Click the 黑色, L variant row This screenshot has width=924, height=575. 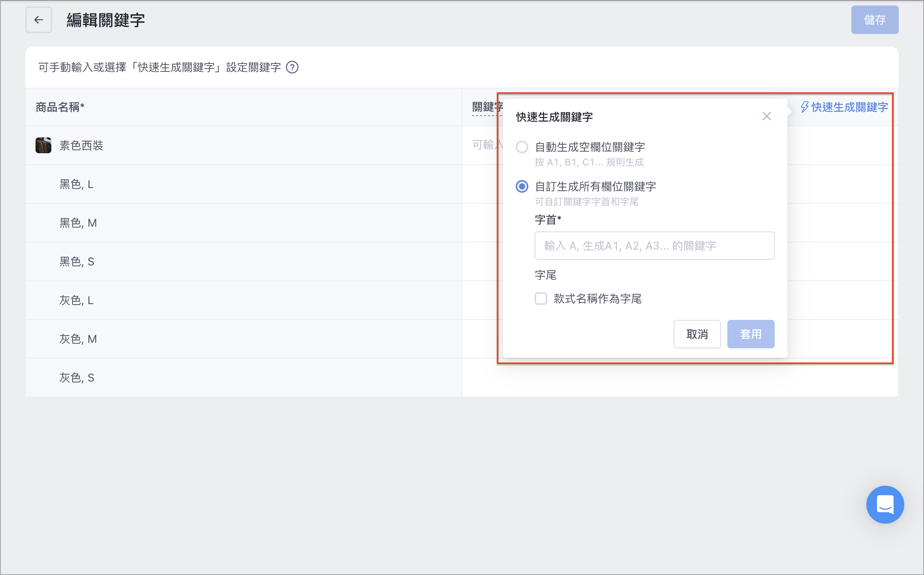click(x=244, y=184)
